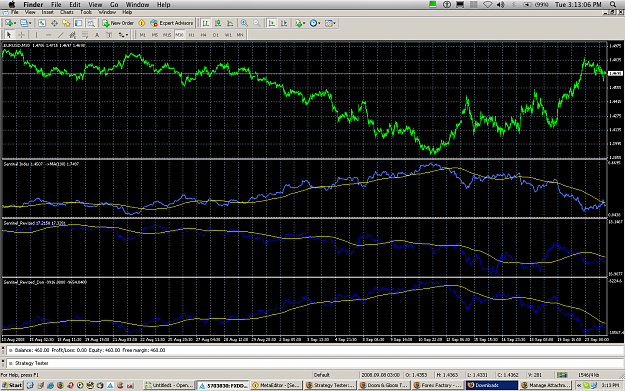This screenshot has height=391, width=625.
Task: Switch to MN monthly timeframe
Action: coord(240,35)
